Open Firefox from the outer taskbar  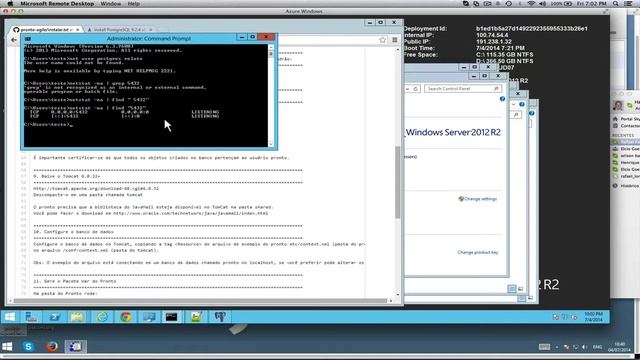click(52, 347)
